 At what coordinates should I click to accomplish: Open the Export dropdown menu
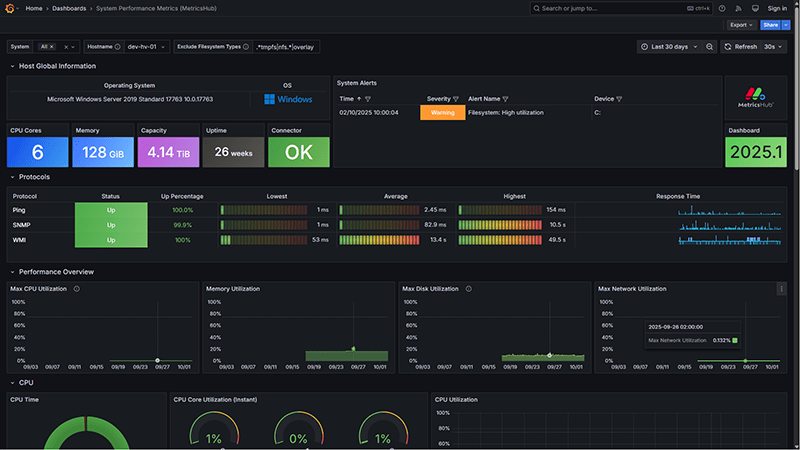pyautogui.click(x=741, y=25)
